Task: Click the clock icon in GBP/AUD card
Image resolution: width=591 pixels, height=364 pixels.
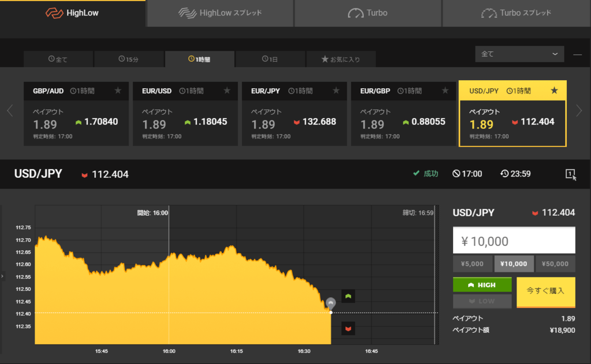Action: [x=73, y=91]
